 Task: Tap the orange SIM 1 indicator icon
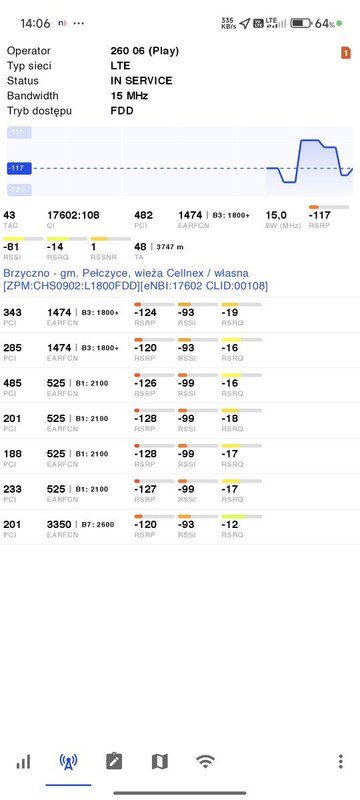pyautogui.click(x=346, y=53)
